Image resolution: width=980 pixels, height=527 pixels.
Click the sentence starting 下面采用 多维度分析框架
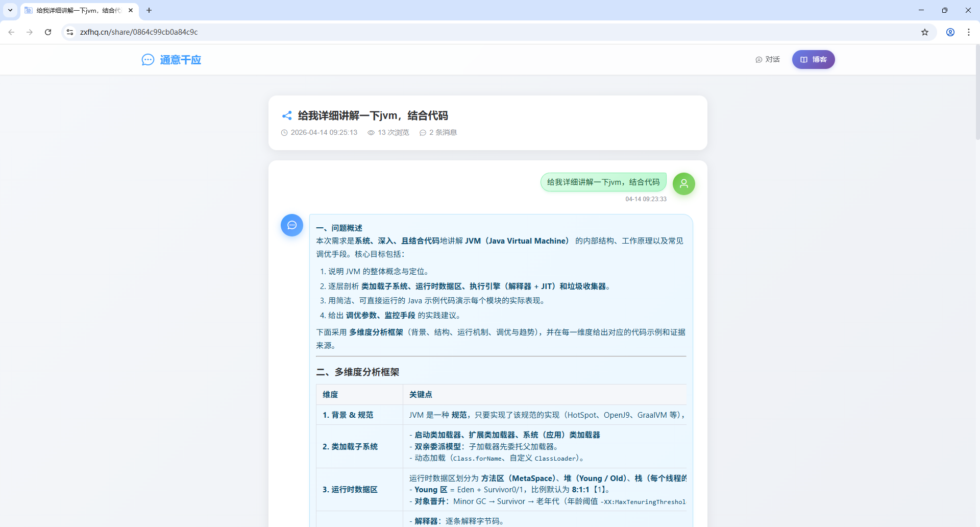coord(501,339)
